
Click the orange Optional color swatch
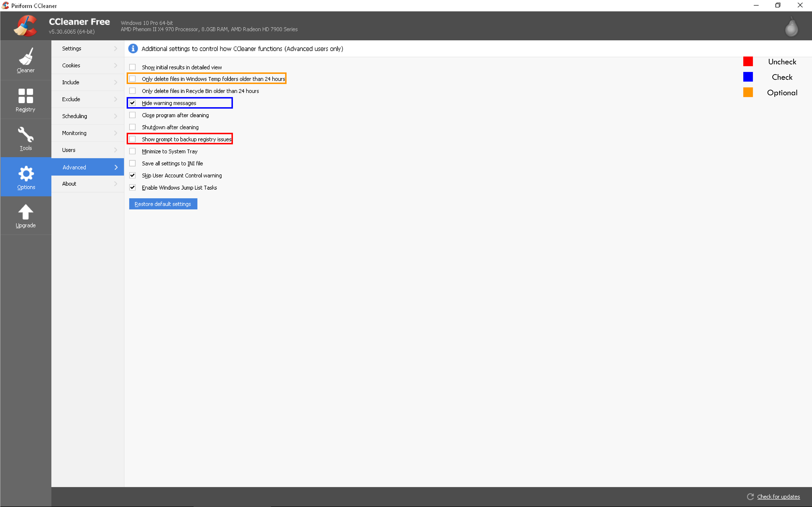tap(749, 92)
